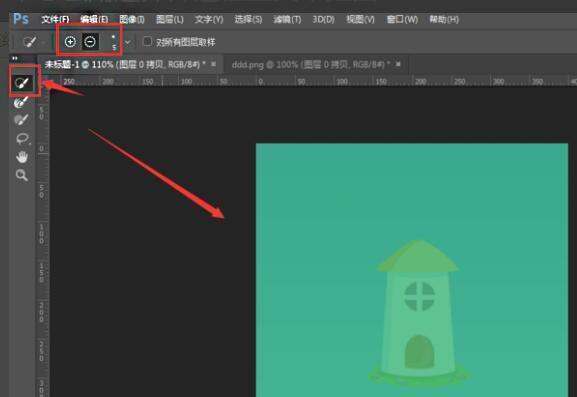Enable 对所有图层取样 checkbox
This screenshot has height=397, width=577.
tap(147, 41)
